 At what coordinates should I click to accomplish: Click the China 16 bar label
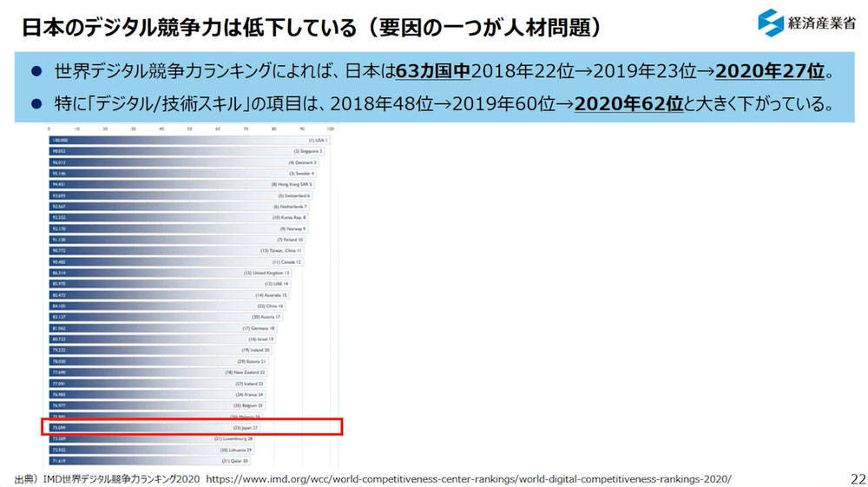tap(270, 306)
